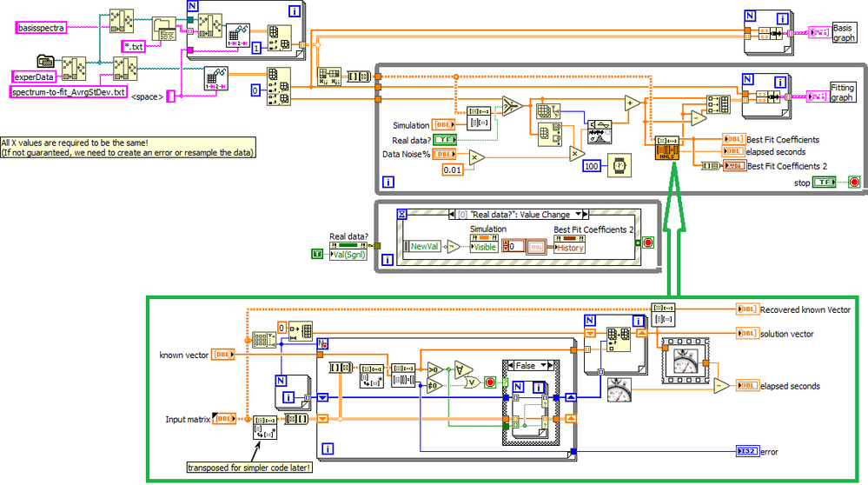The width and height of the screenshot is (868, 485).
Task: Click the Add node in the while loop
Action: click(633, 103)
